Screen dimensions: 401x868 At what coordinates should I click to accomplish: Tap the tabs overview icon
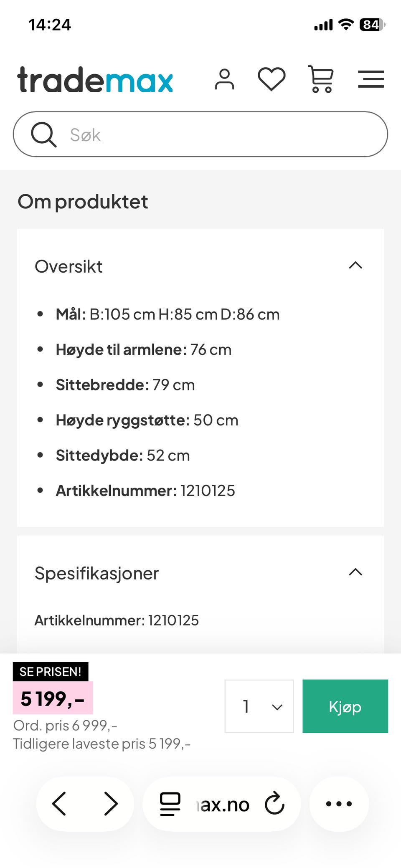[170, 803]
